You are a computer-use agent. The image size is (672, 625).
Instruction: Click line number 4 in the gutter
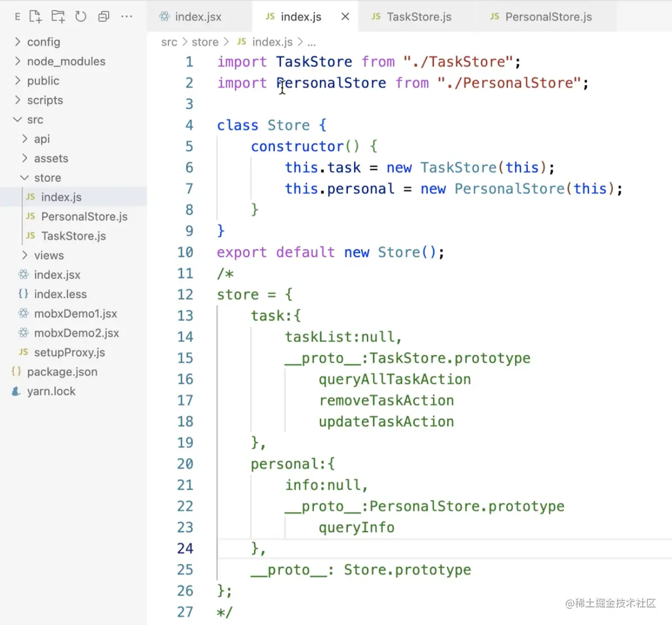(x=189, y=125)
